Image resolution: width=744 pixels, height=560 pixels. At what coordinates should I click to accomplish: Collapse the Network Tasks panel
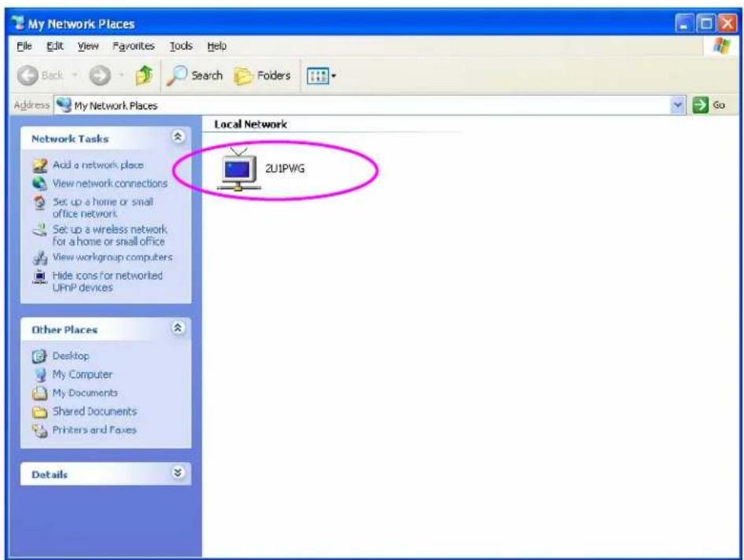(178, 137)
